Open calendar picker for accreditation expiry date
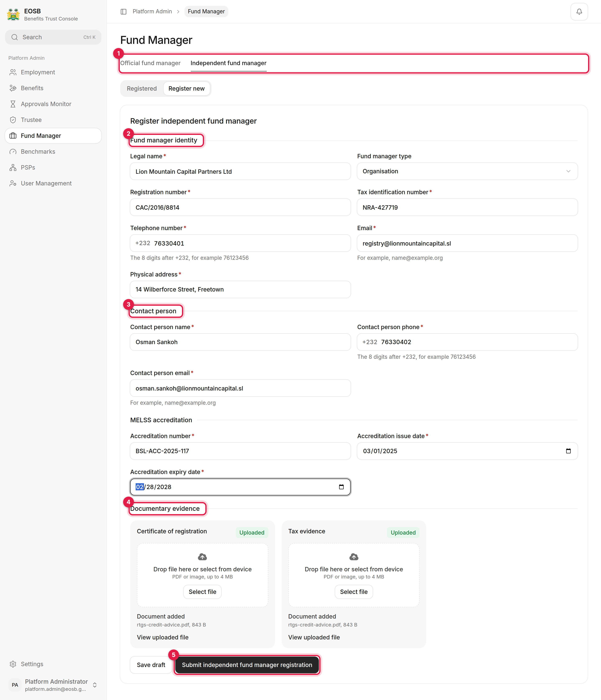The height and width of the screenshot is (700, 601). [x=341, y=487]
